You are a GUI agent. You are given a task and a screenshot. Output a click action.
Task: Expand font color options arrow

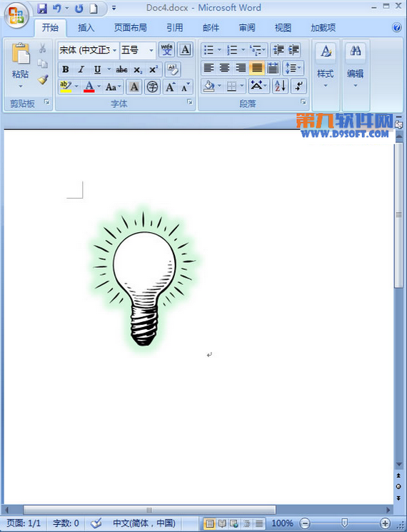point(99,86)
